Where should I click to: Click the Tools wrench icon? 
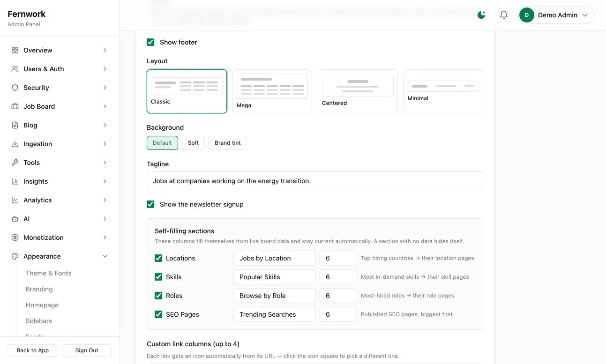[x=15, y=163]
